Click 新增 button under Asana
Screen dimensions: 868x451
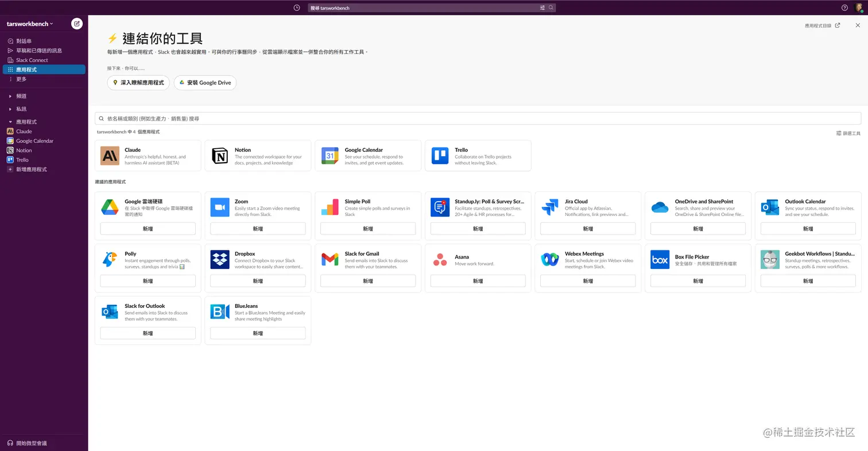click(x=478, y=281)
